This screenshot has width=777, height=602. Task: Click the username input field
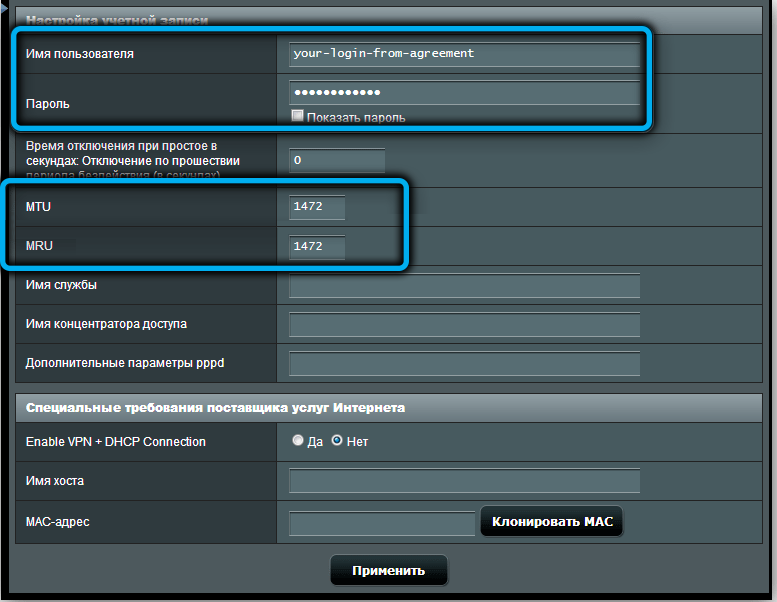click(464, 54)
